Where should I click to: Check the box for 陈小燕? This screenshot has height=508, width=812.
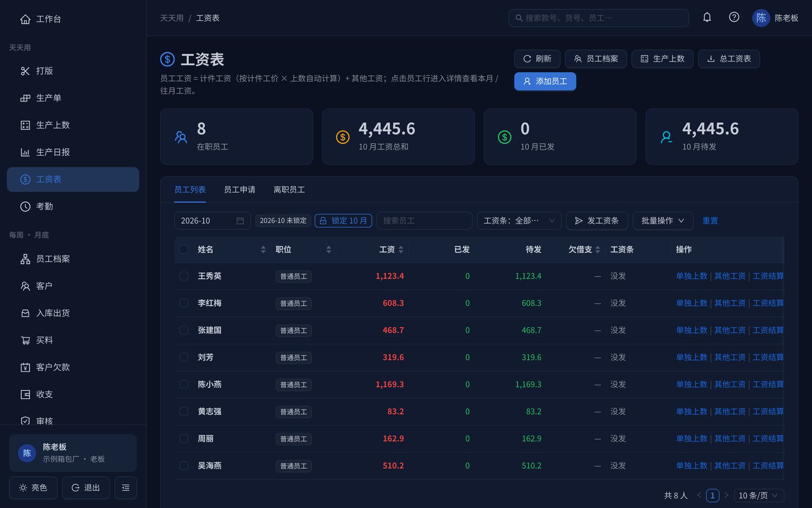pos(184,385)
